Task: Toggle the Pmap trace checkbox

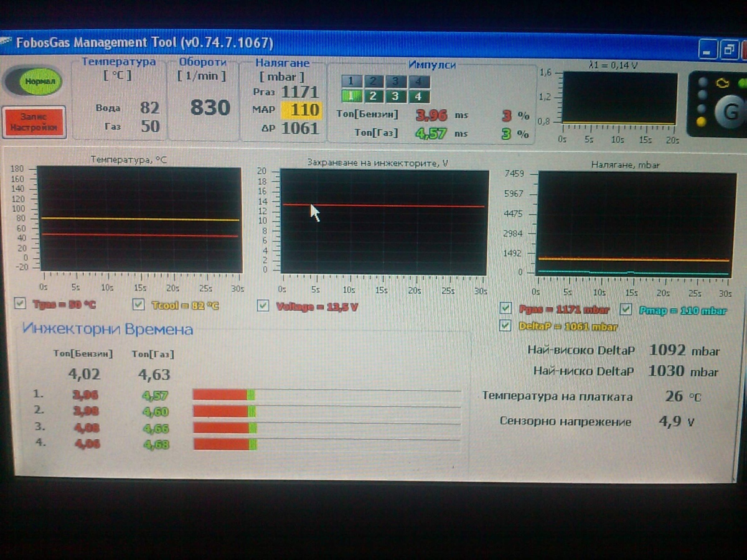Action: pyautogui.click(x=626, y=309)
